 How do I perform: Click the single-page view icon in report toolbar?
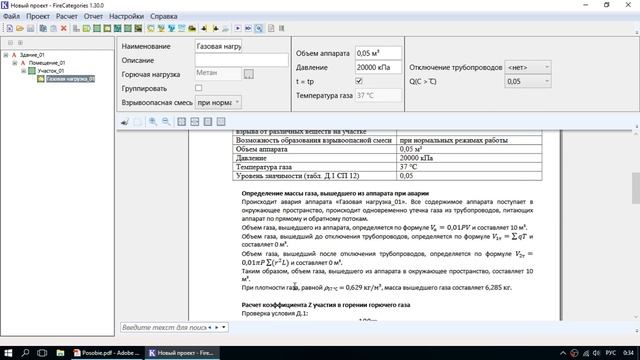[x=208, y=122]
